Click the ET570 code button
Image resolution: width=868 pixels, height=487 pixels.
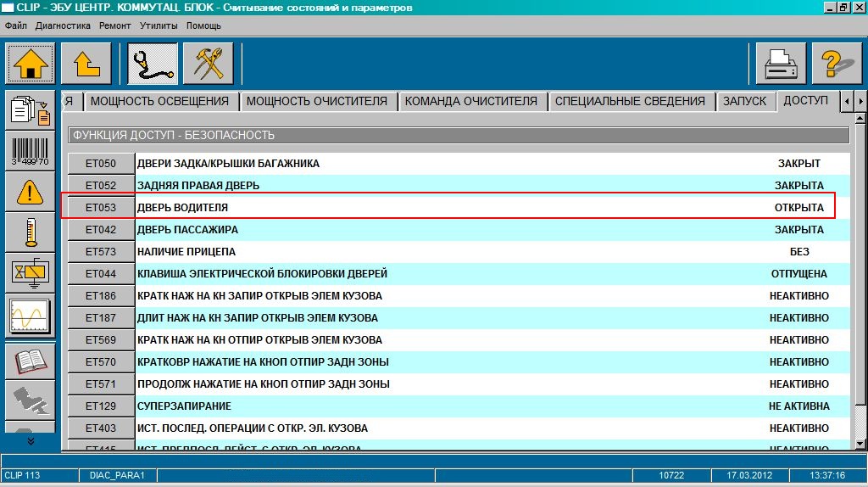pyautogui.click(x=101, y=361)
